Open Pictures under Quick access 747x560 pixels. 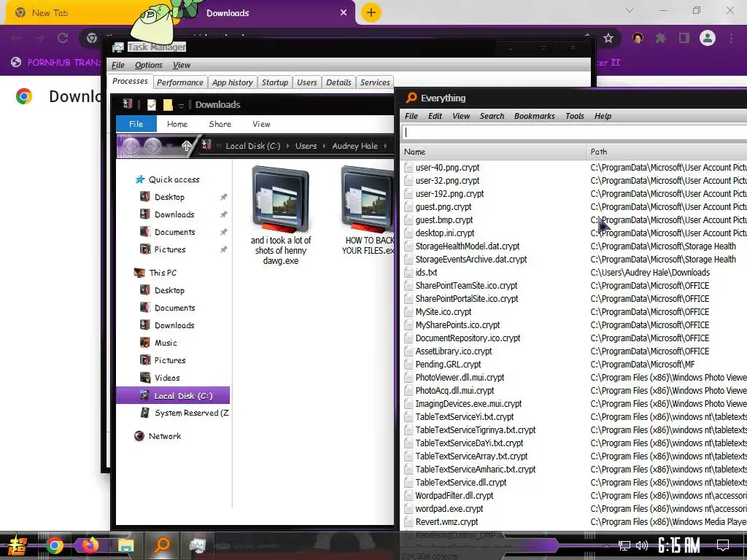(169, 249)
